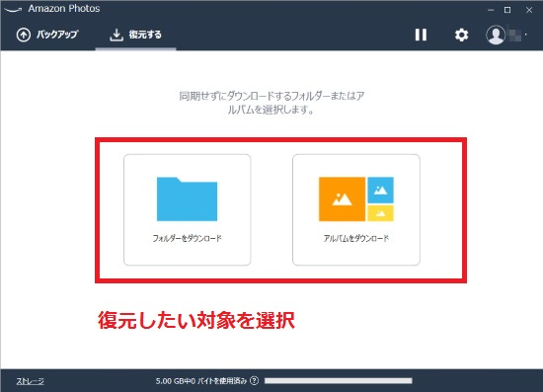Close the Amazon Photos window

tap(529, 10)
